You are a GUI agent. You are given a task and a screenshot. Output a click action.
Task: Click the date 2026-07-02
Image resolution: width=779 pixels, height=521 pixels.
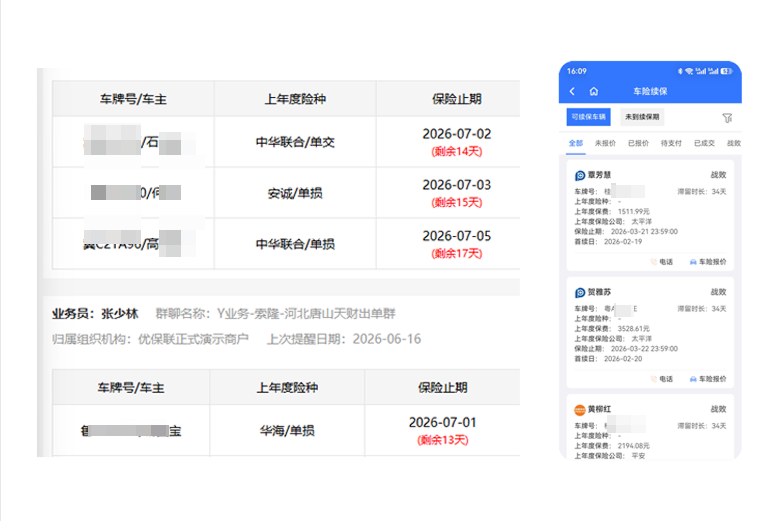[457, 134]
